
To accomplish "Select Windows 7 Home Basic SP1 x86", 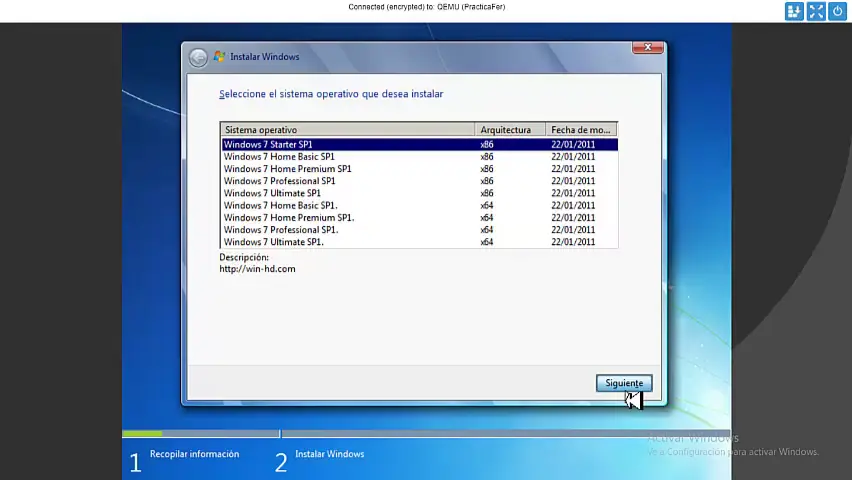I will point(419,157).
